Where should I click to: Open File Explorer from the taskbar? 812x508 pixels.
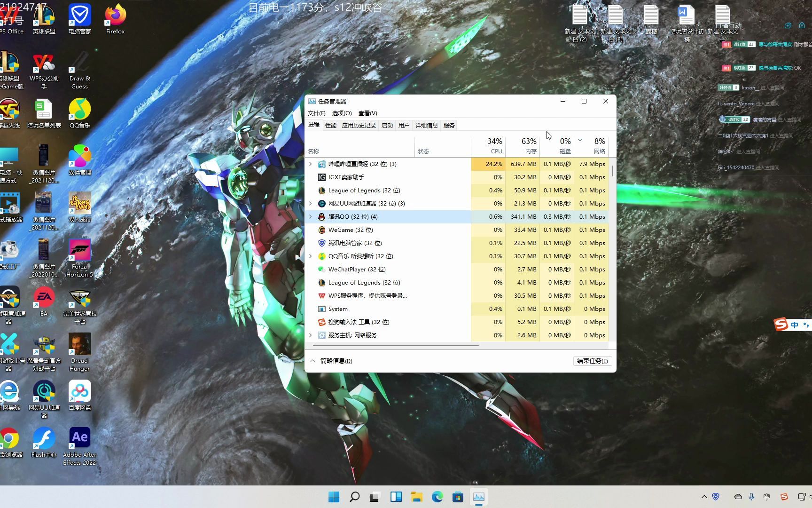coord(417,497)
